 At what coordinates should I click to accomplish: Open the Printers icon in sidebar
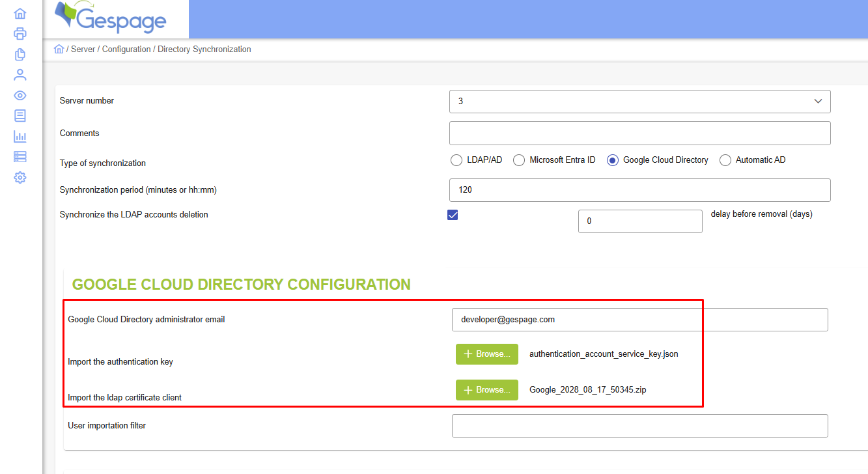point(20,34)
